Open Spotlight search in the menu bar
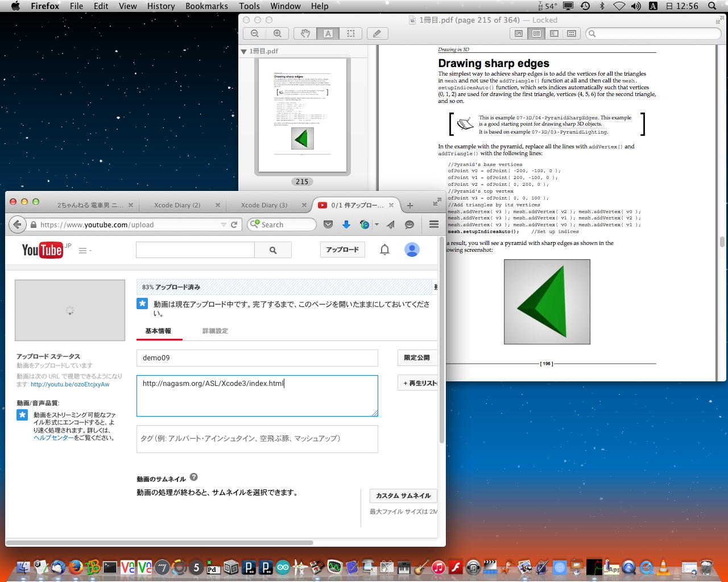 pos(712,6)
